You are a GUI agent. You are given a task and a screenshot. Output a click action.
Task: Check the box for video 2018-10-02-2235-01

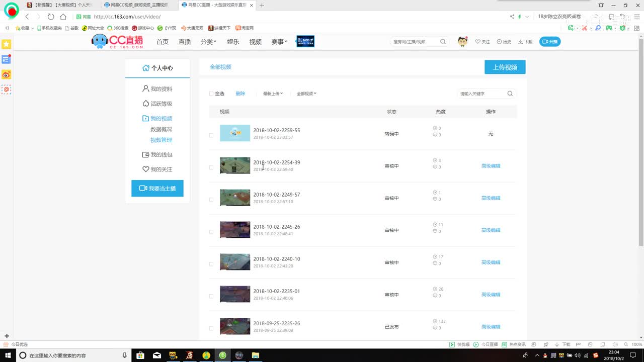[x=211, y=296]
